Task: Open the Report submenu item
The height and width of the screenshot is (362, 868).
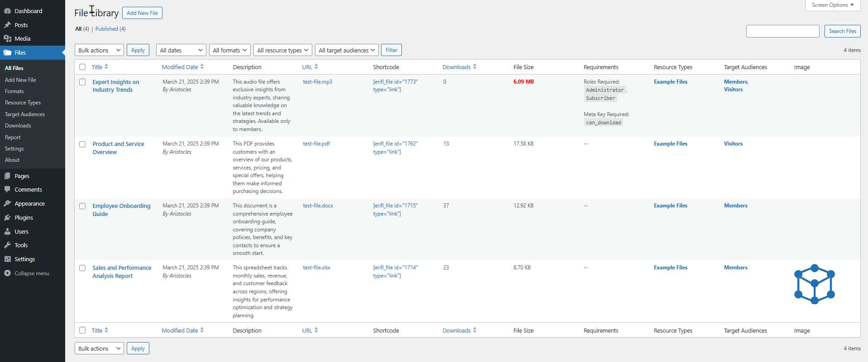Action: 13,137
